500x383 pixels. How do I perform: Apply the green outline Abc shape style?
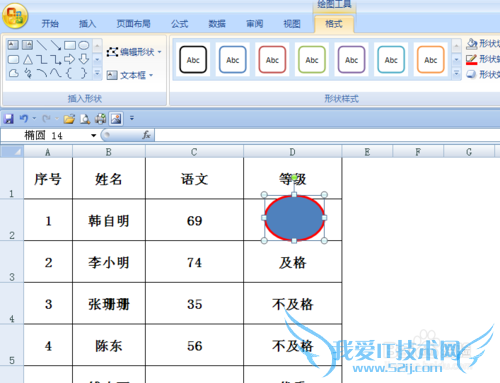pyautogui.click(x=312, y=60)
